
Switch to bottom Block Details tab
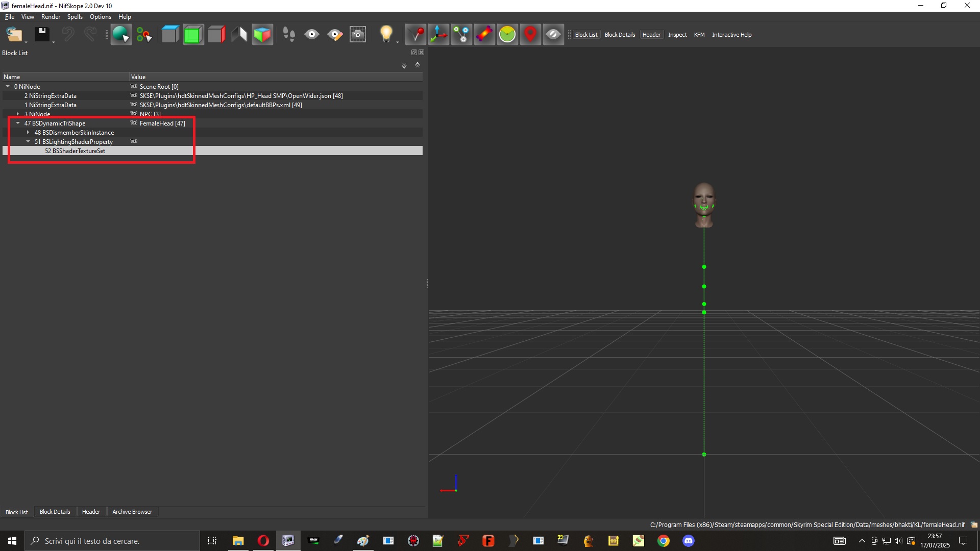55,512
